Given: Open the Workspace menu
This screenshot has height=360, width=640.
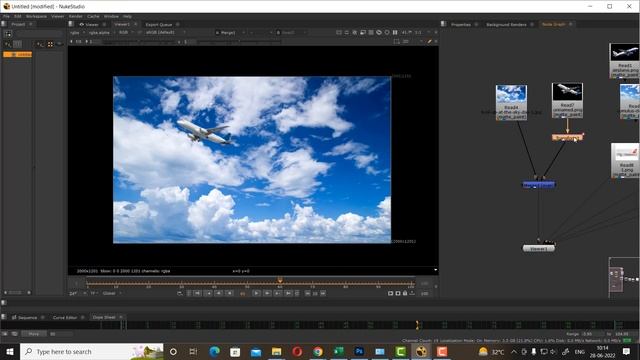Looking at the screenshot, I should coord(36,16).
